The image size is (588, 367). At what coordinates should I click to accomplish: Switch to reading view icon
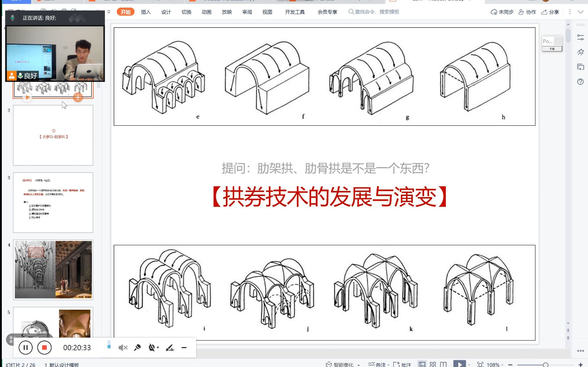(x=443, y=364)
